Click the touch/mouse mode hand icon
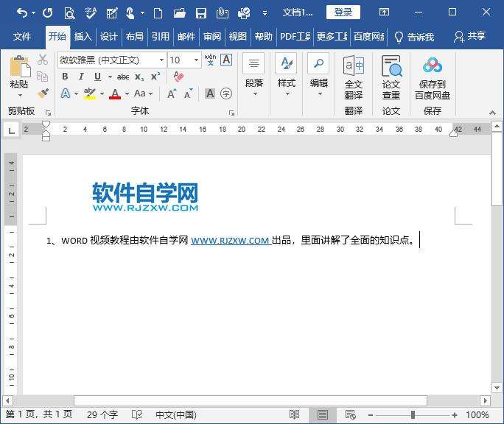Screen dimensions: 504x424 click(x=130, y=13)
